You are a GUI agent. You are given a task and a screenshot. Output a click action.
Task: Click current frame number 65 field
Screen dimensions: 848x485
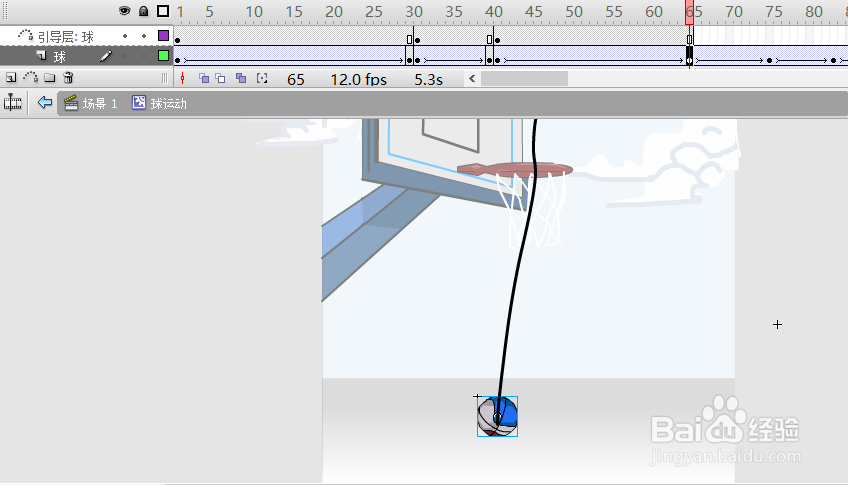(296, 79)
